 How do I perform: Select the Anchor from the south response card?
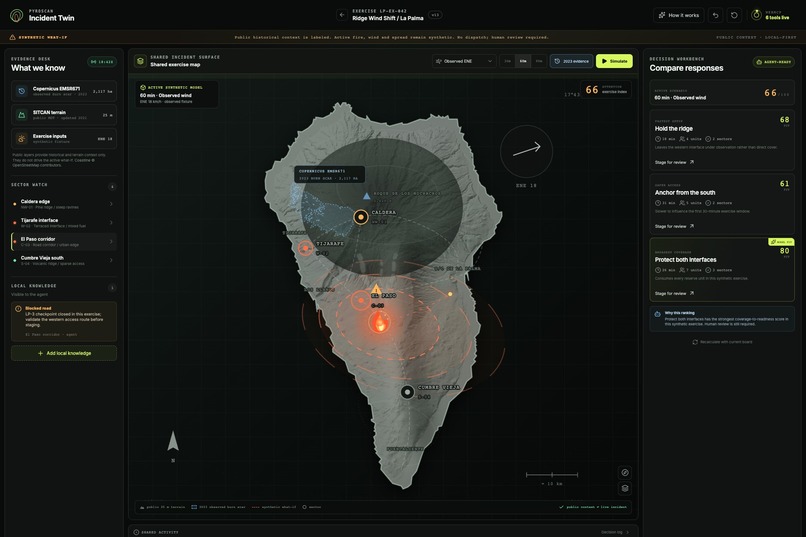click(722, 204)
